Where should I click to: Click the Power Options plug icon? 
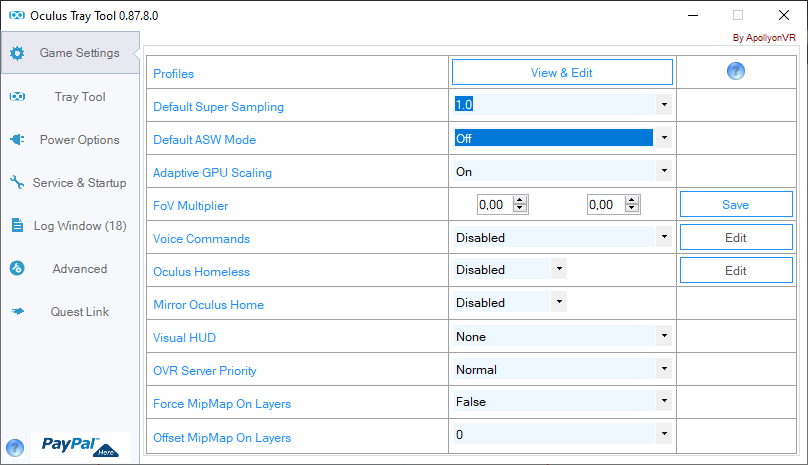tap(17, 139)
